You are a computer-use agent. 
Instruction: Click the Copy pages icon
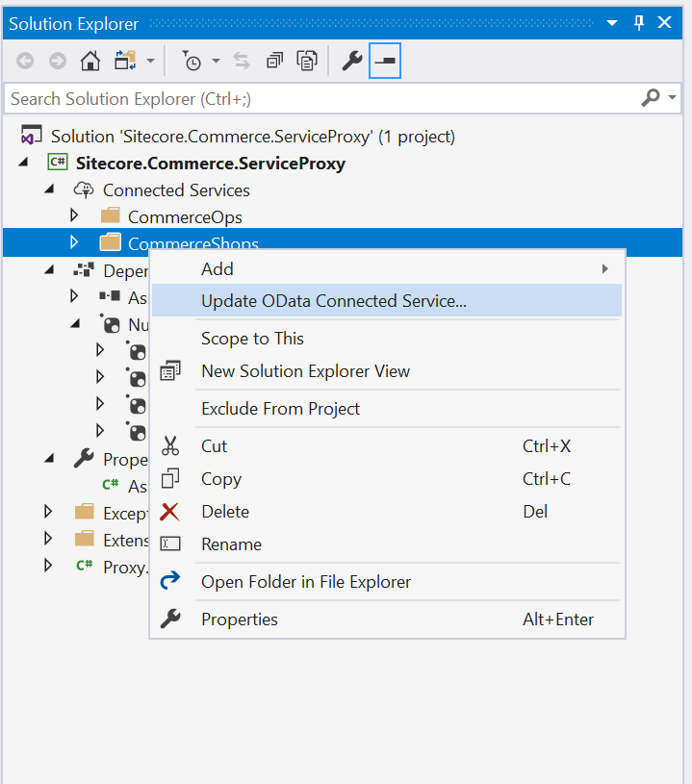(170, 478)
